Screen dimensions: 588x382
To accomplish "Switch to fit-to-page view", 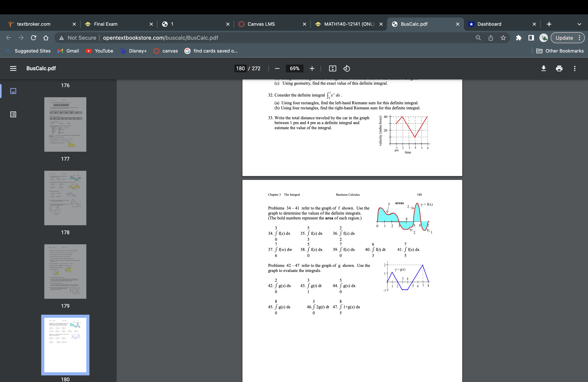I will pyautogui.click(x=332, y=68).
